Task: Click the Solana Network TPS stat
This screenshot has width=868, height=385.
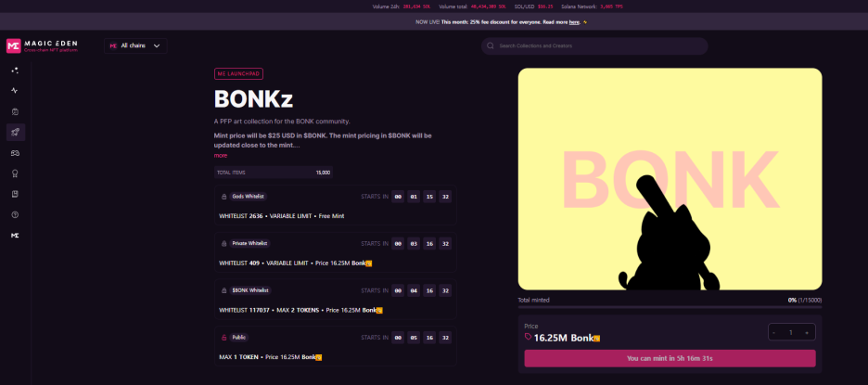Action: pos(593,6)
